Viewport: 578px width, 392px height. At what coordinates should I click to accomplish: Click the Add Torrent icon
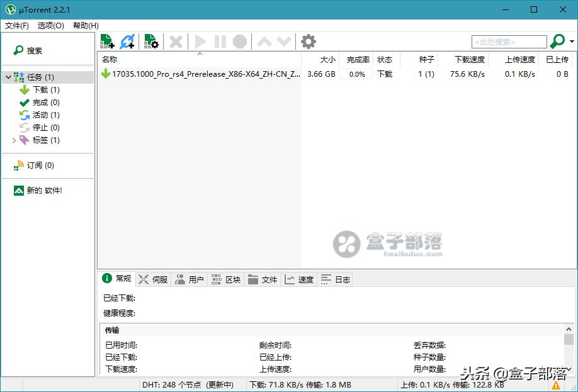(x=106, y=41)
